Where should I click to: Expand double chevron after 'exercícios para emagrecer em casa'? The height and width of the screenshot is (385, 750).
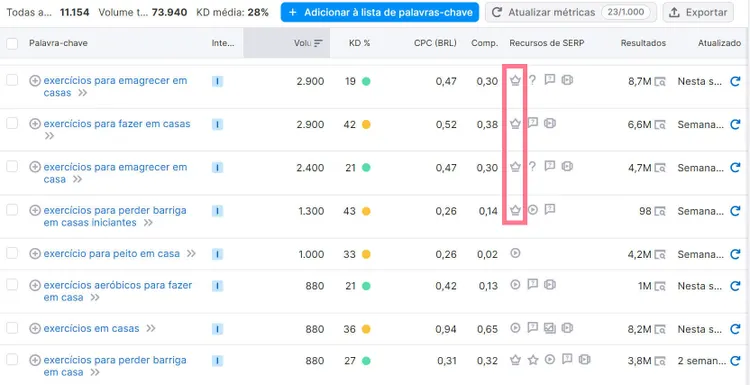(x=77, y=179)
